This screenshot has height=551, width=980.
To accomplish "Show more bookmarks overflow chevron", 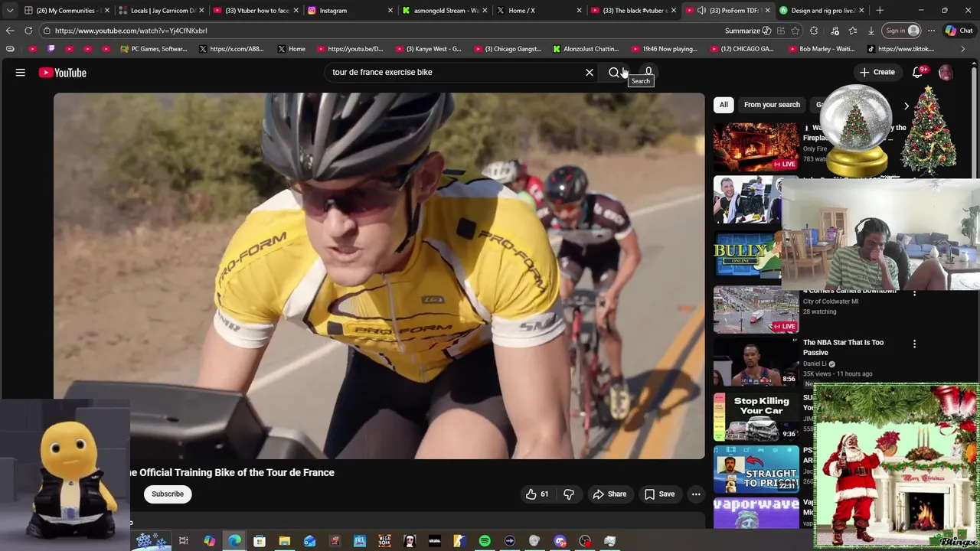I will pos(962,49).
